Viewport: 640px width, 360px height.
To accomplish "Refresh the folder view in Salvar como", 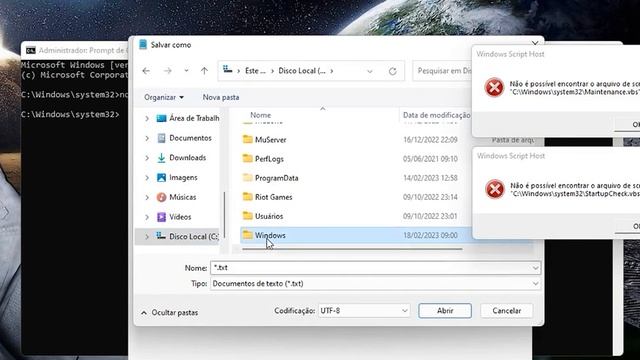I will [393, 71].
